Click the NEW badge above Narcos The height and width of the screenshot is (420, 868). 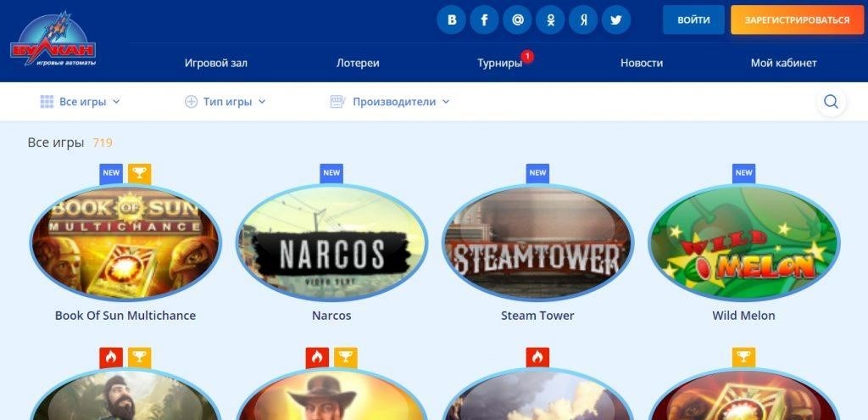click(x=331, y=173)
